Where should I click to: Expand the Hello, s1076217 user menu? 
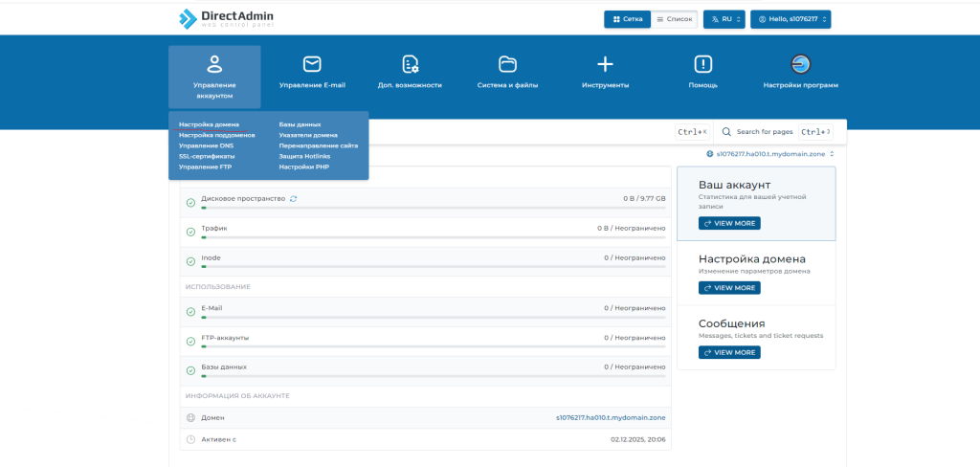tap(791, 19)
